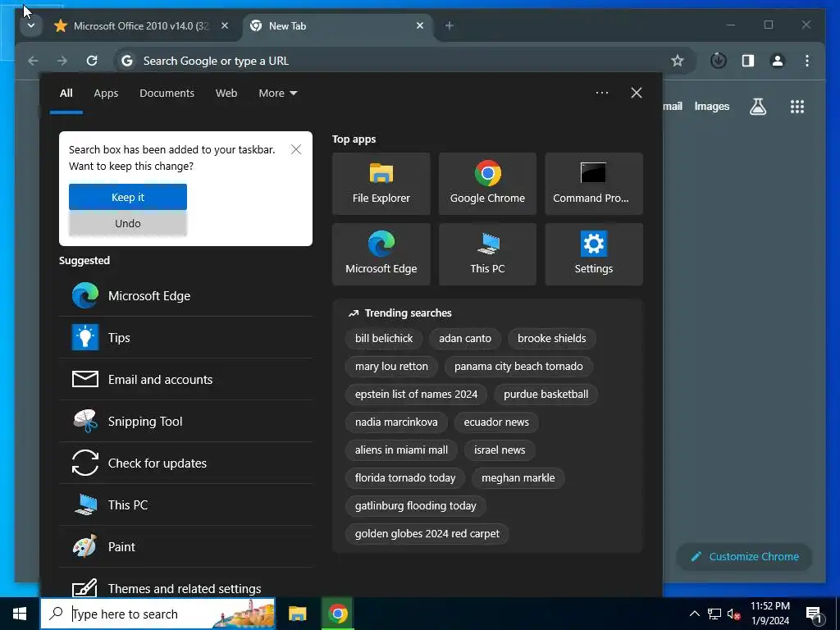Click the muted volume tray icon

pyautogui.click(x=733, y=614)
